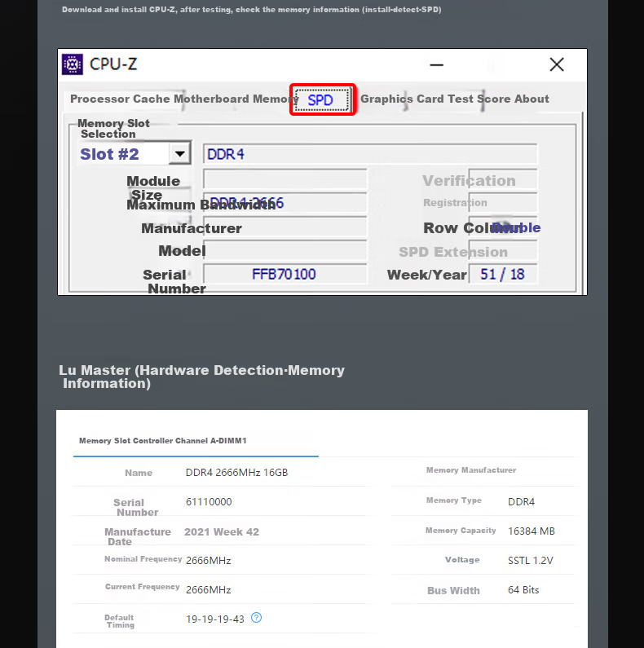Click the empty Manufacturer field
644x648 pixels.
click(x=285, y=227)
